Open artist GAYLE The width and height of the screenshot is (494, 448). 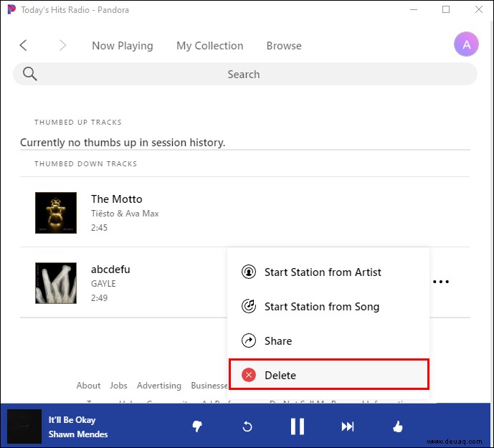103,284
